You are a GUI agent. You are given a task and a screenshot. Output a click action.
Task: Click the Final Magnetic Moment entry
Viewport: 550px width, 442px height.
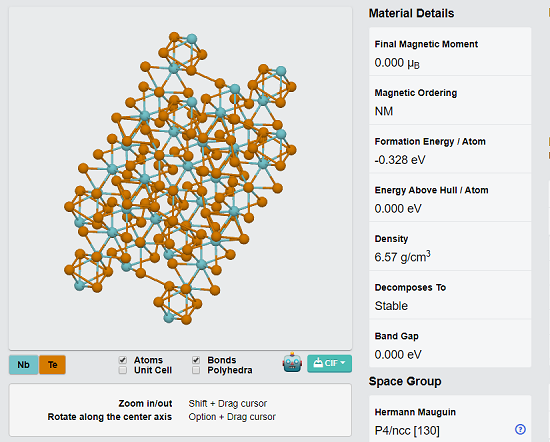click(450, 52)
